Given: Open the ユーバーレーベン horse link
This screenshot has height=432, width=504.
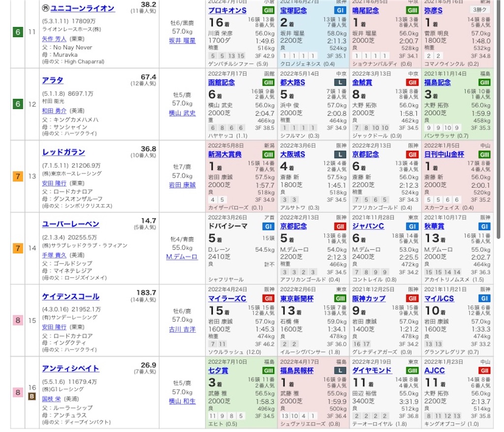Looking at the screenshot, I should pos(71,224).
